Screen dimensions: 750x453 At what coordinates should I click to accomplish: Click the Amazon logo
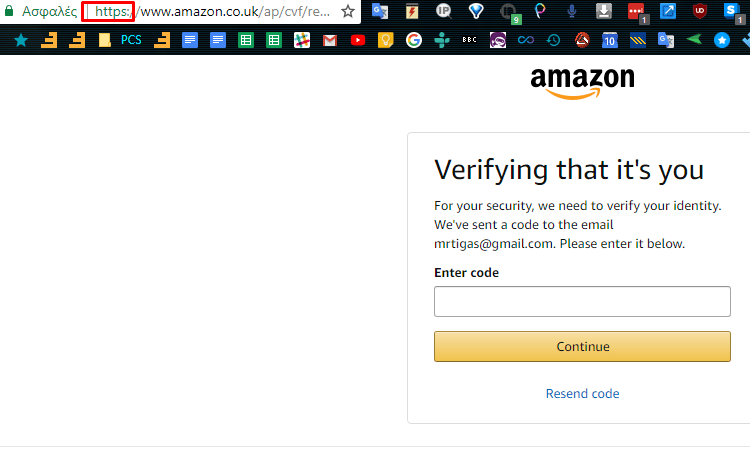[582, 82]
